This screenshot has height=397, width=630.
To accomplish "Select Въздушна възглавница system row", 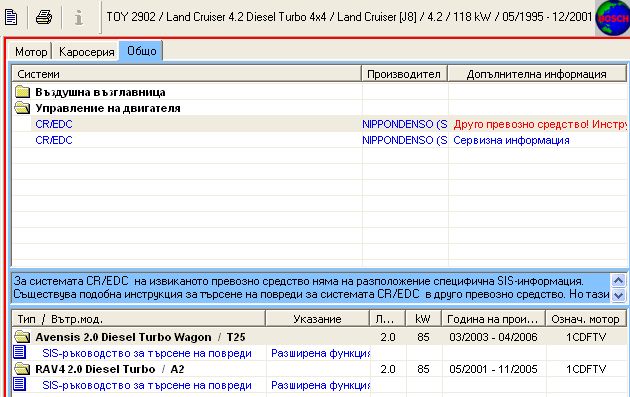I will 319,92.
